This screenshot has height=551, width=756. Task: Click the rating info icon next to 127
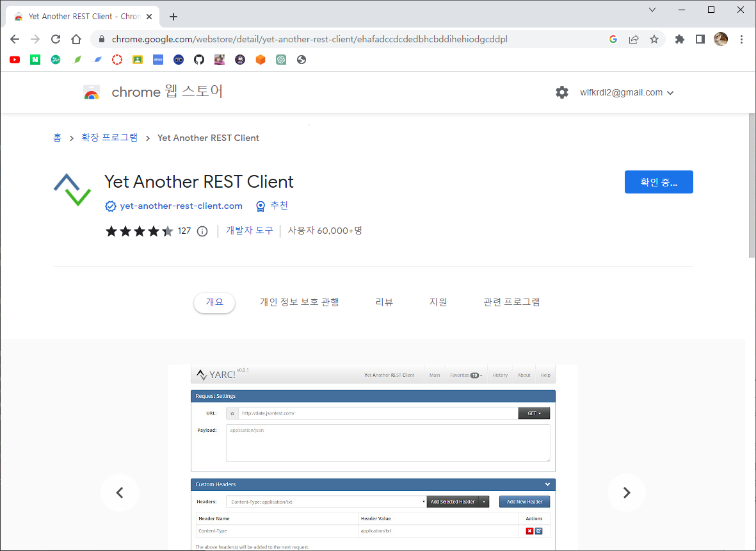point(202,231)
